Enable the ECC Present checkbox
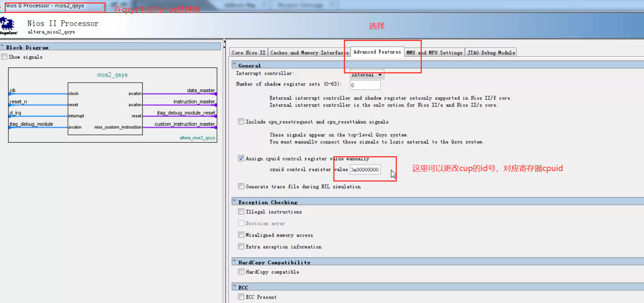This screenshot has width=644, height=303. [241, 297]
